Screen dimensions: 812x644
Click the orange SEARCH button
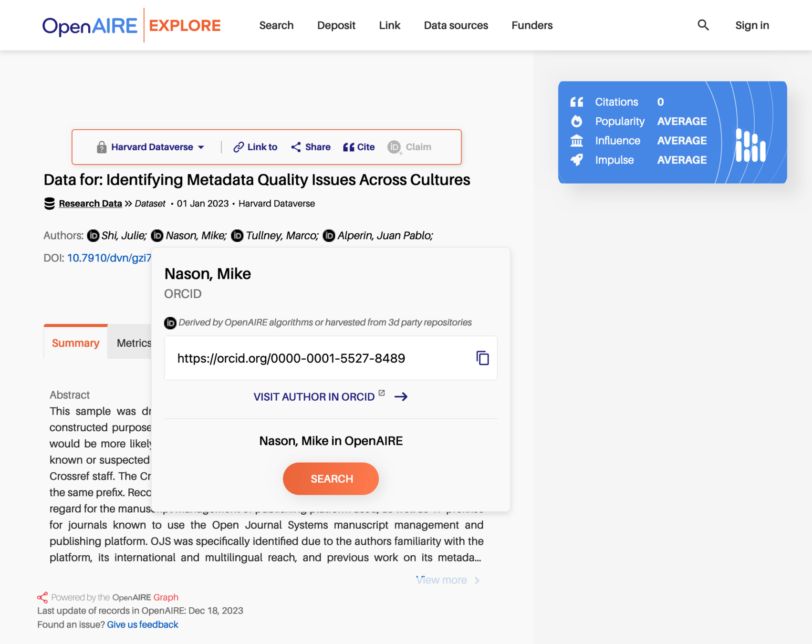(331, 478)
